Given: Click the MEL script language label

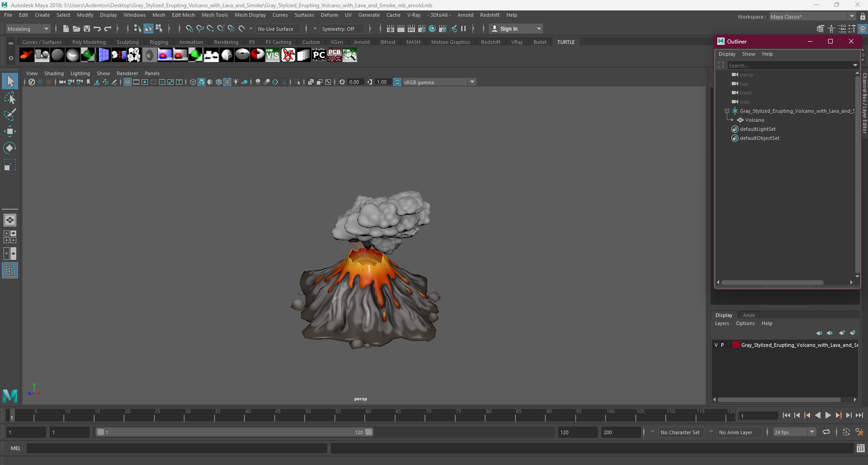Looking at the screenshot, I should (x=16, y=448).
